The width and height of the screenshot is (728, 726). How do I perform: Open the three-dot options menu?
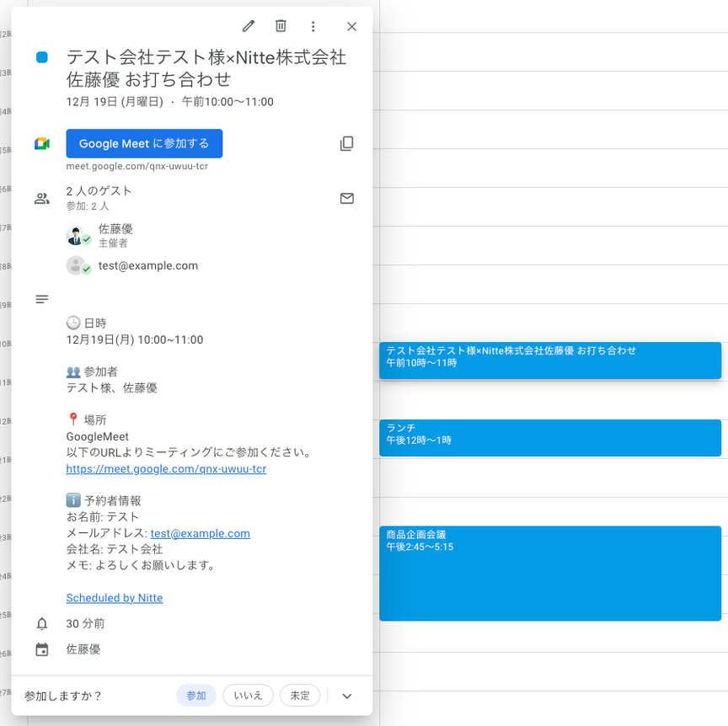[x=313, y=26]
